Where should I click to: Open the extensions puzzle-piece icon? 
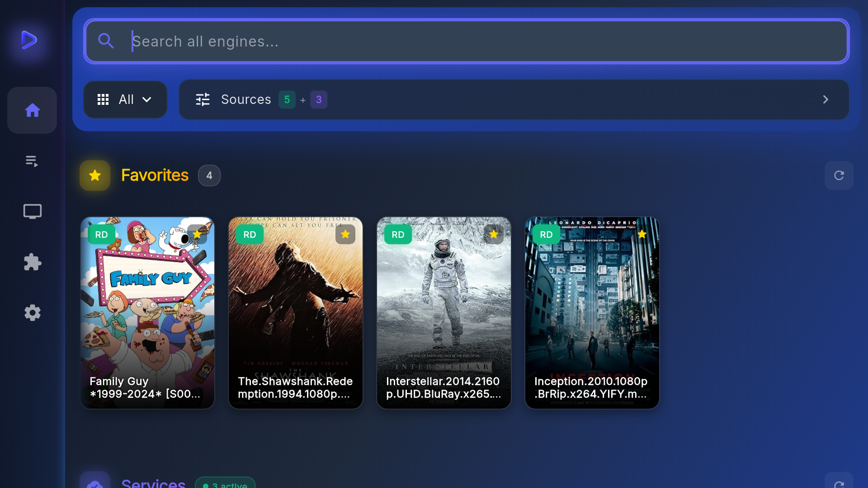pos(32,262)
